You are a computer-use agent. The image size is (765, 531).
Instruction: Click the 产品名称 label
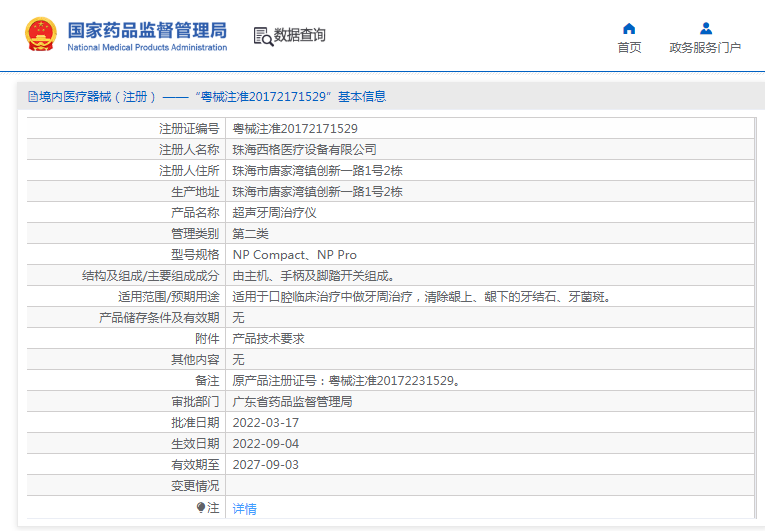coord(195,212)
